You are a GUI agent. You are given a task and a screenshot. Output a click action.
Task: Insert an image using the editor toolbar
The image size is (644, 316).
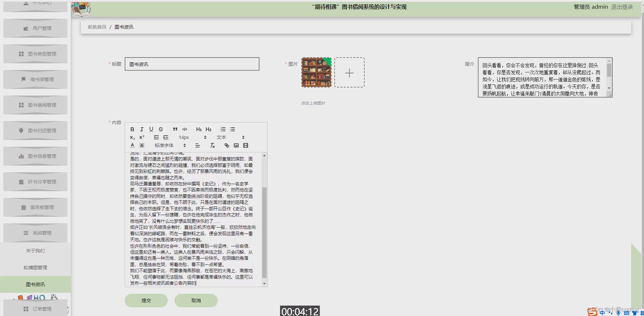(x=236, y=145)
